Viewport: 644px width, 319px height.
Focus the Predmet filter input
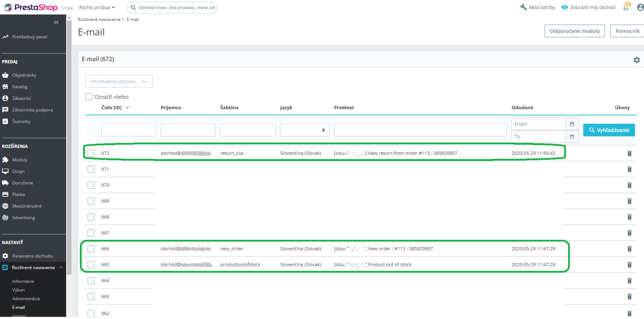click(x=420, y=130)
